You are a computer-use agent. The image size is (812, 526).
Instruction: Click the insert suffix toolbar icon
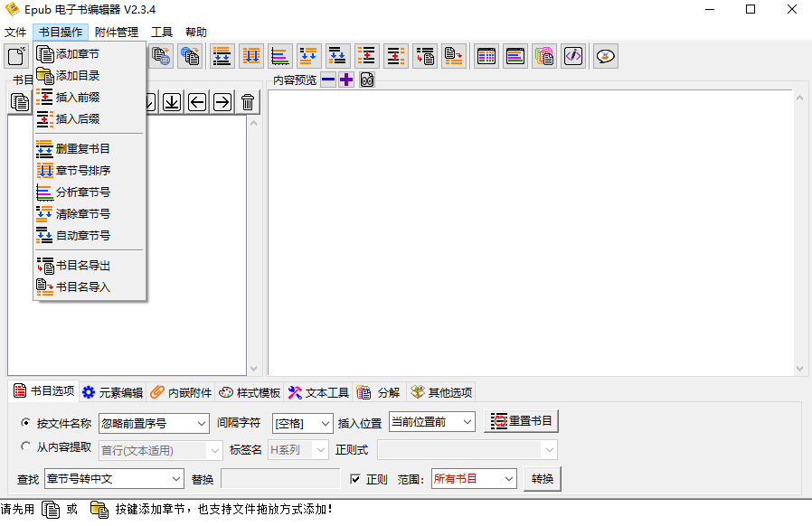click(x=396, y=56)
